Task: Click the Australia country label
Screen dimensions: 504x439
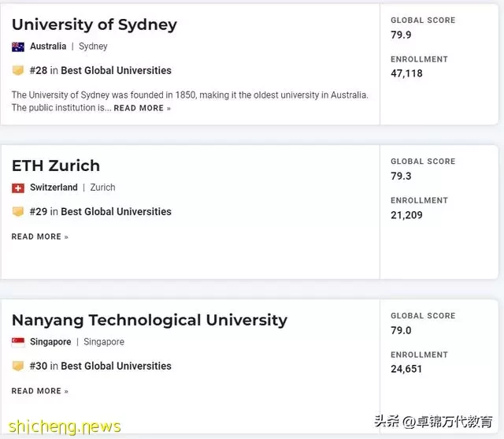Action: pyautogui.click(x=48, y=47)
